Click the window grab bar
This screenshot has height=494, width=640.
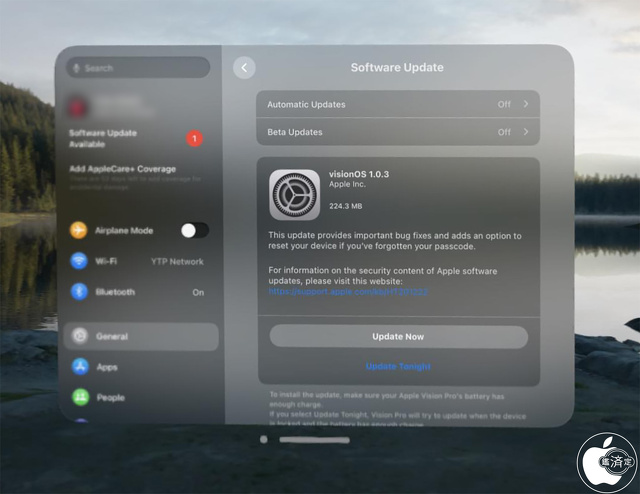coord(314,440)
